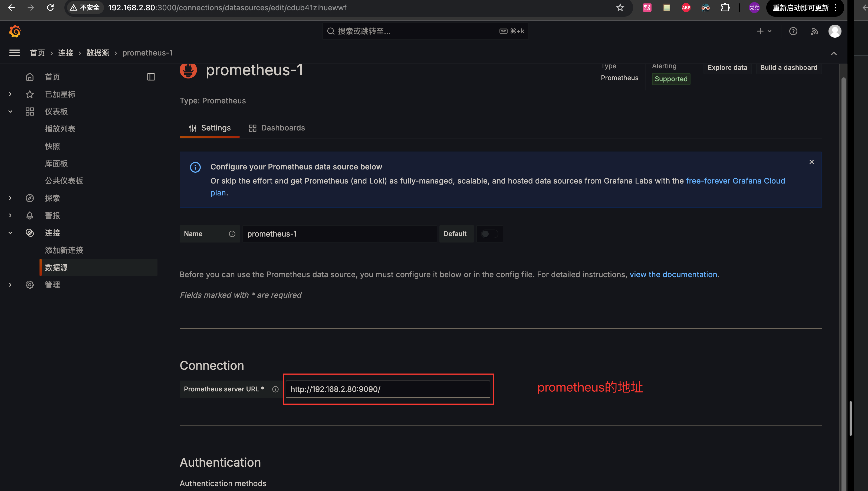Collapse the top bar with the chevron-up
Viewport: 868px width, 491px height.
[x=834, y=53]
